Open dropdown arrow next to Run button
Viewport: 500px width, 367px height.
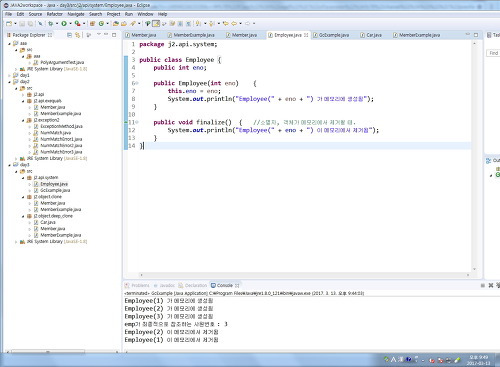tap(70, 24)
